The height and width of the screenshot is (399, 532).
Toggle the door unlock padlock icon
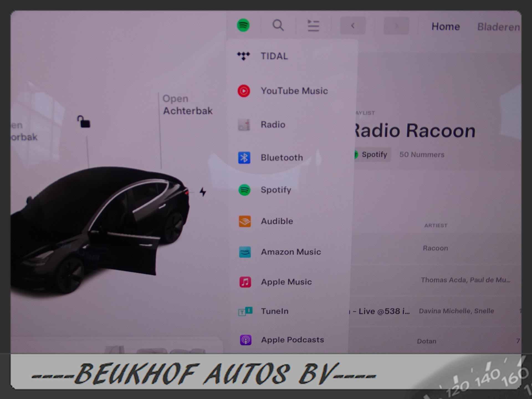coord(84,122)
